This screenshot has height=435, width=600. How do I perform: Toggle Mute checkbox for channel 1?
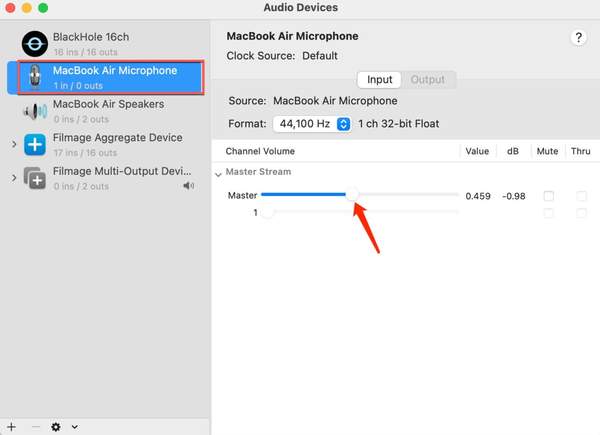pyautogui.click(x=548, y=213)
